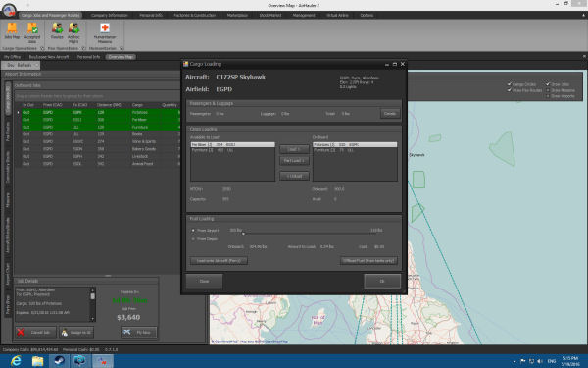Show hidden tray icons arrow
This screenshot has height=368, width=588.
514,361
